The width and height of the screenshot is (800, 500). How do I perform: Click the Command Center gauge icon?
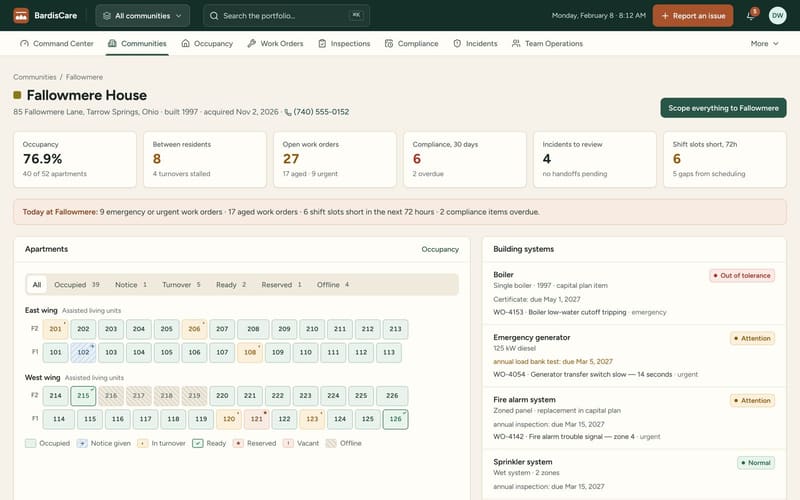coord(24,43)
